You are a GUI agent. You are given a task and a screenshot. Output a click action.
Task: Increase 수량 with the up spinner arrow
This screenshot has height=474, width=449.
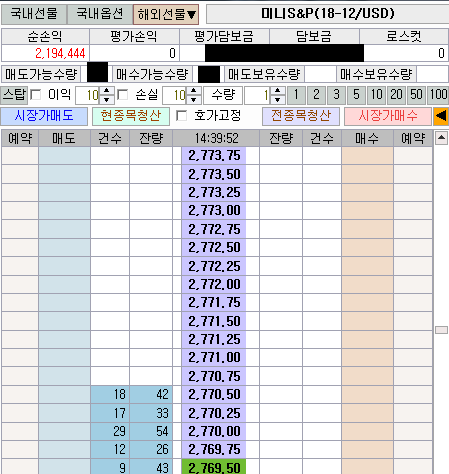[x=277, y=91]
